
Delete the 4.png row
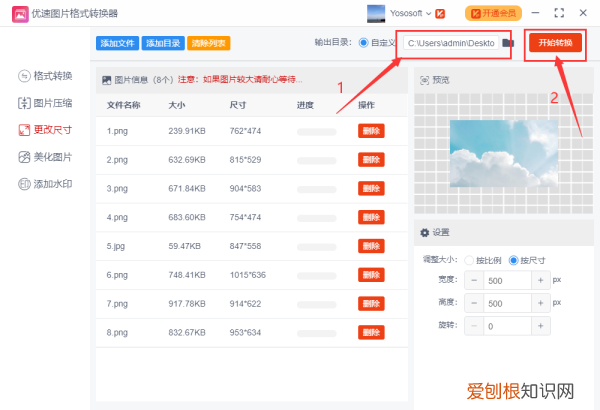tap(371, 217)
